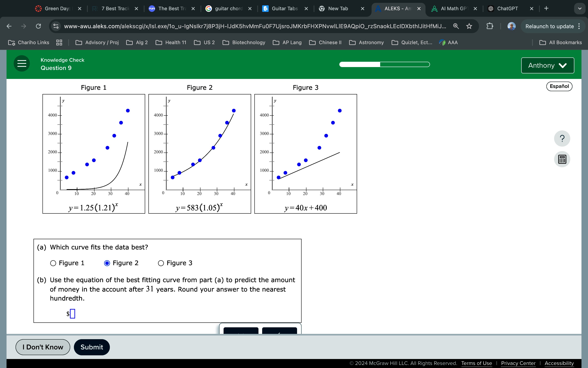Open a new browser tab

click(x=546, y=9)
